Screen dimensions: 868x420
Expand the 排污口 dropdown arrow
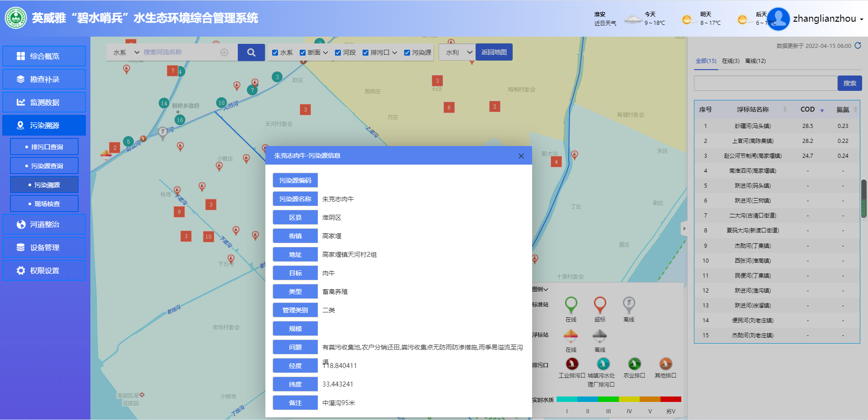[x=395, y=53]
